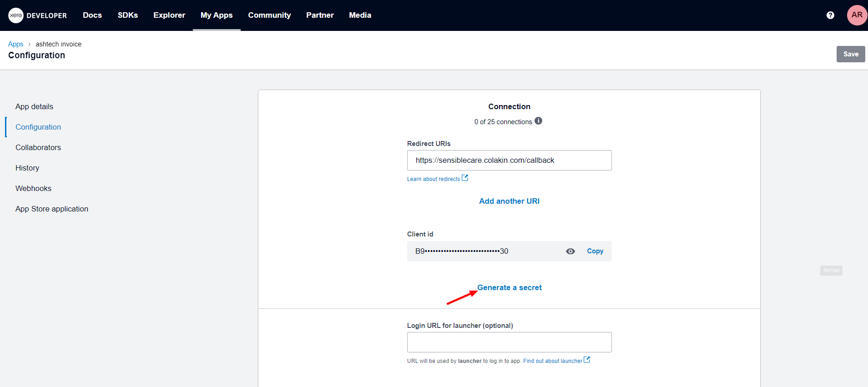Reveal Client id with eye icon
This screenshot has width=868, height=387.
click(x=570, y=251)
